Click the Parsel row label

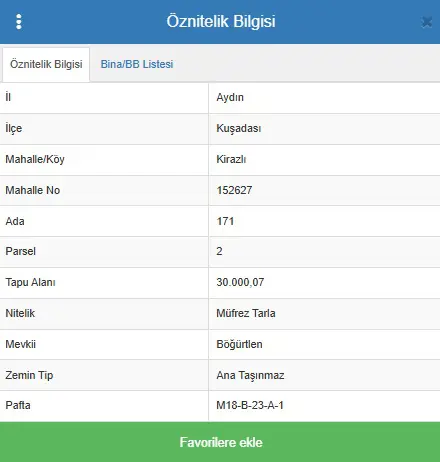(20, 251)
